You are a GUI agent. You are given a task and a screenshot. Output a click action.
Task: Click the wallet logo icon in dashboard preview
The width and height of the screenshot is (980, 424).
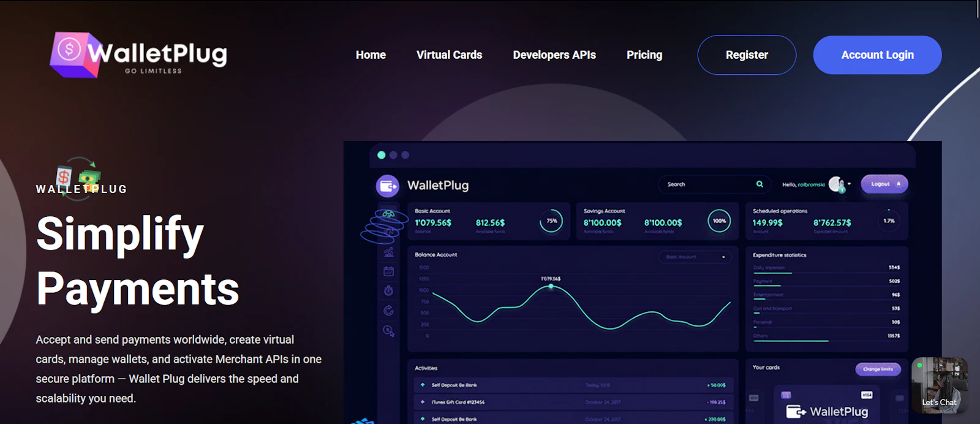coord(387,186)
